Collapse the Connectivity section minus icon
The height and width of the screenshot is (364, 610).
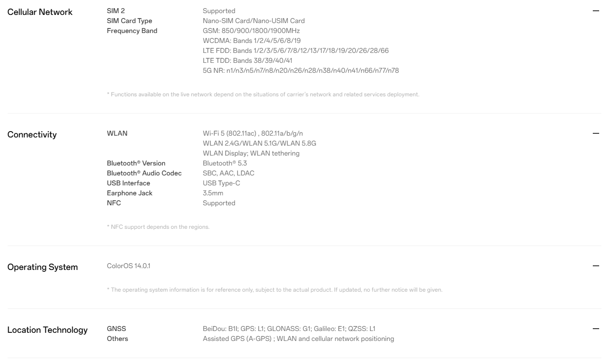pyautogui.click(x=596, y=133)
